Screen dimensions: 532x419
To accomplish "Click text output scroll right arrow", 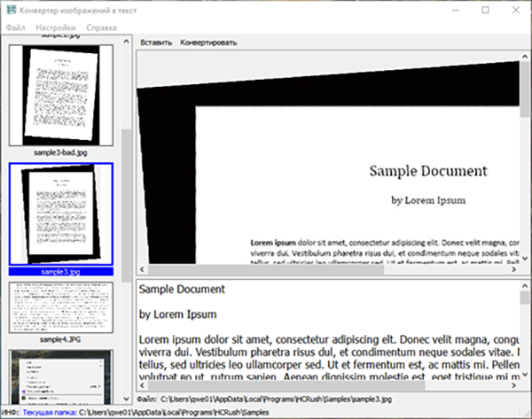I will 514,385.
